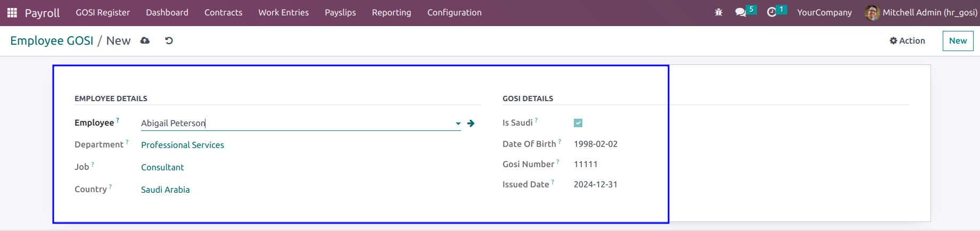Viewport: 980px width, 231px height.
Task: Open the activities clock icon
Action: [x=771, y=12]
